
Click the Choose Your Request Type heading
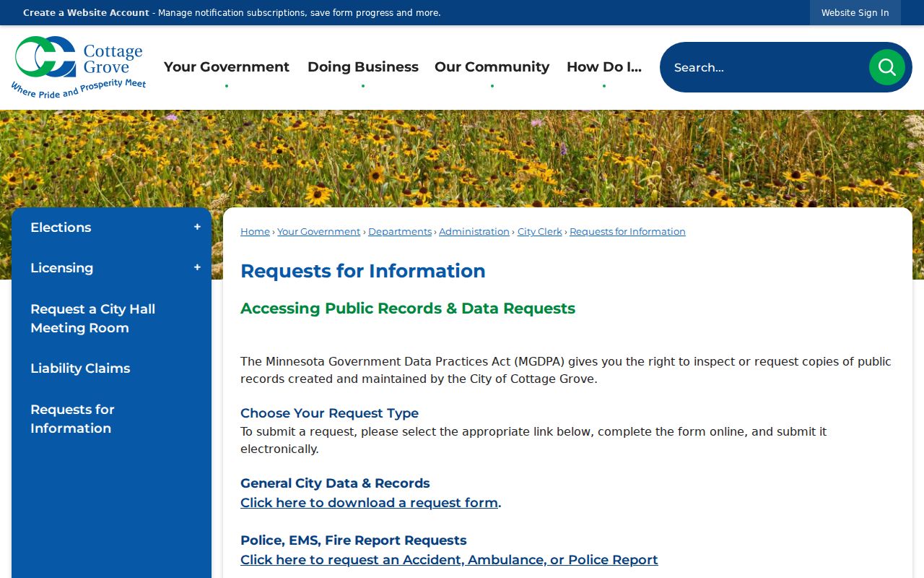point(329,413)
